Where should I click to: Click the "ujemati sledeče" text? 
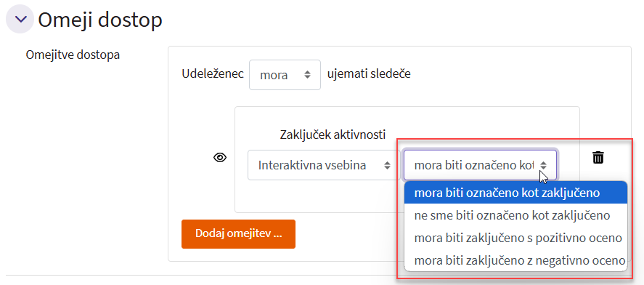click(x=369, y=74)
